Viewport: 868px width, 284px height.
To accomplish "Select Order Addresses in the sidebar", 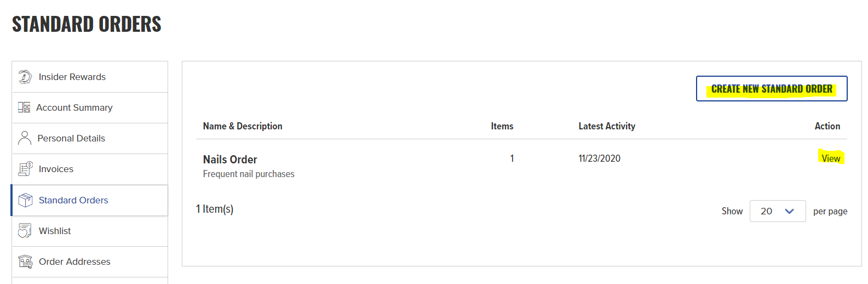I will (x=90, y=262).
